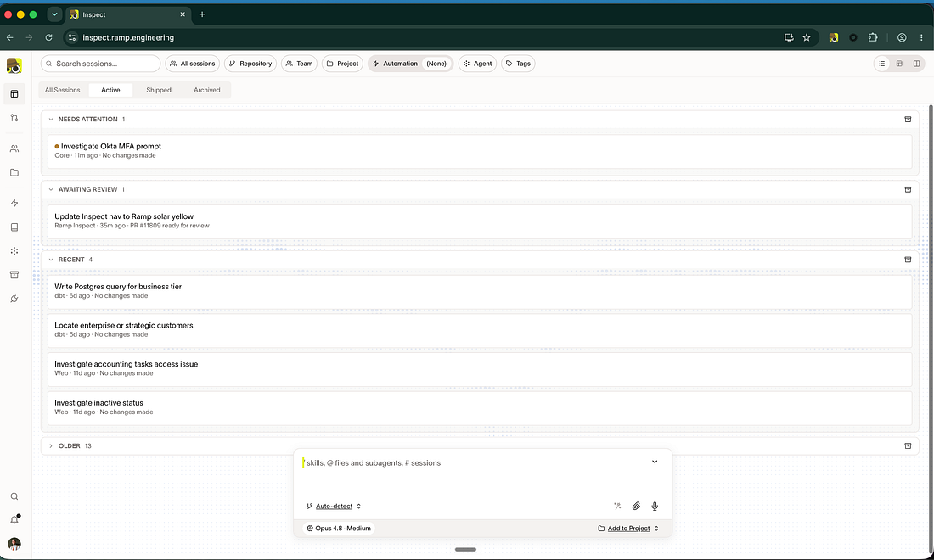Open the plug integrations icon in sidebar
The width and height of the screenshot is (934, 560).
coord(14,299)
